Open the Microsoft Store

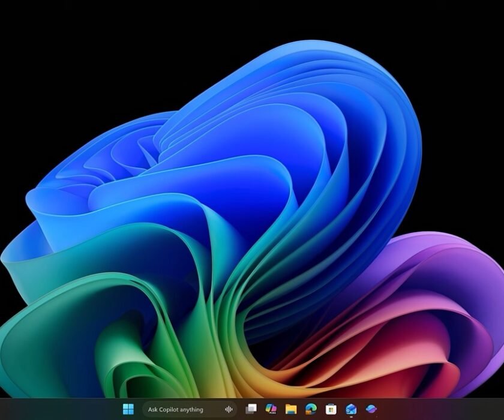point(331,409)
